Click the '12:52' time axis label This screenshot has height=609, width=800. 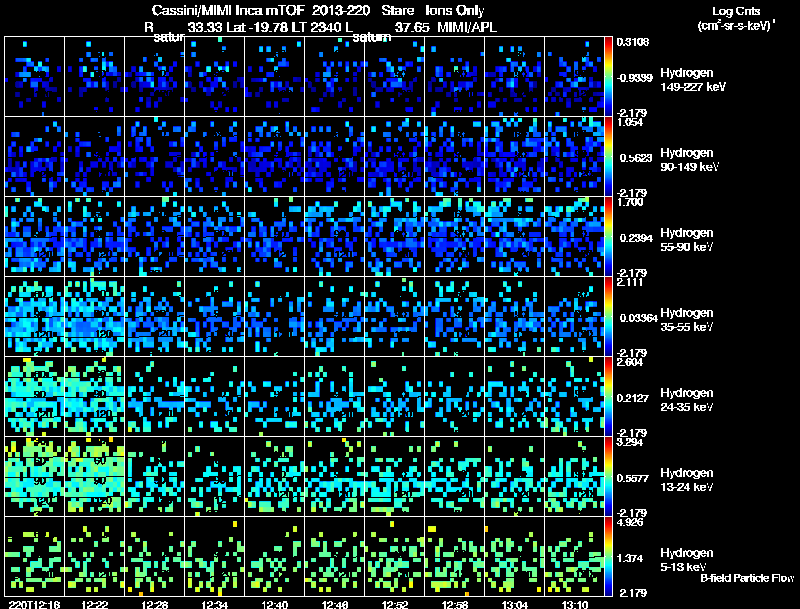point(395,604)
